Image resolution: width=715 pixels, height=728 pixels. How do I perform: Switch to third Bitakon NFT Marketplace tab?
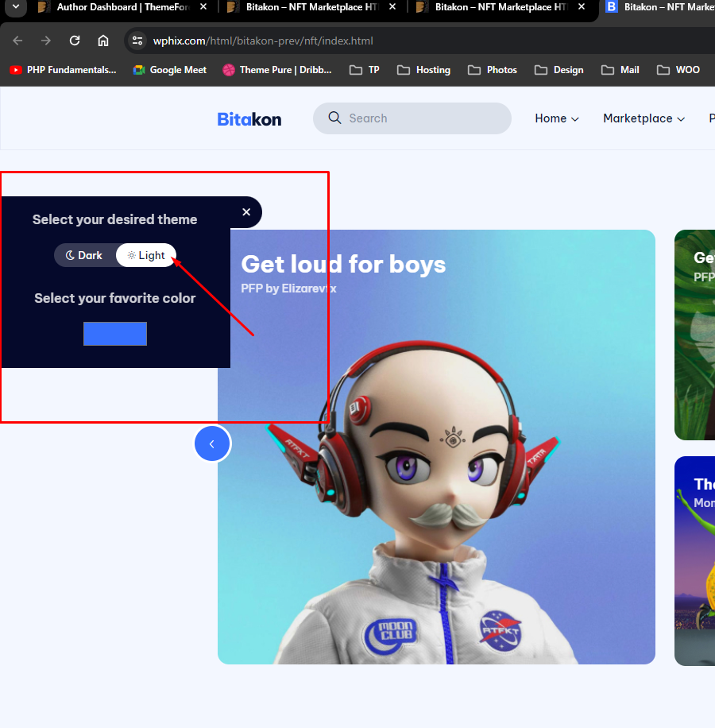pos(493,7)
